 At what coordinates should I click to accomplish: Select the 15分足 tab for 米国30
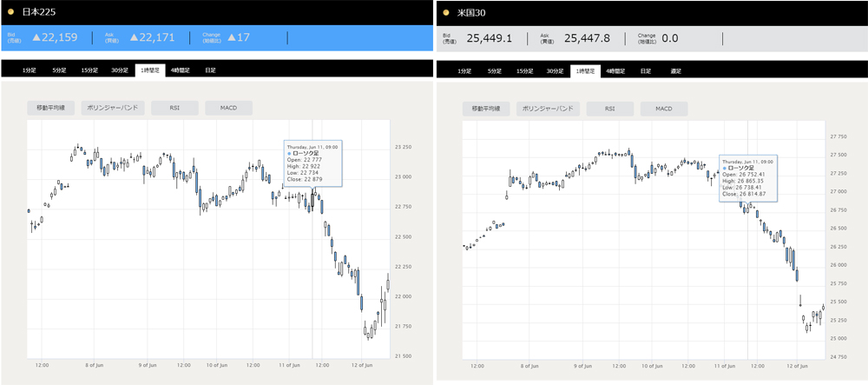pyautogui.click(x=524, y=70)
